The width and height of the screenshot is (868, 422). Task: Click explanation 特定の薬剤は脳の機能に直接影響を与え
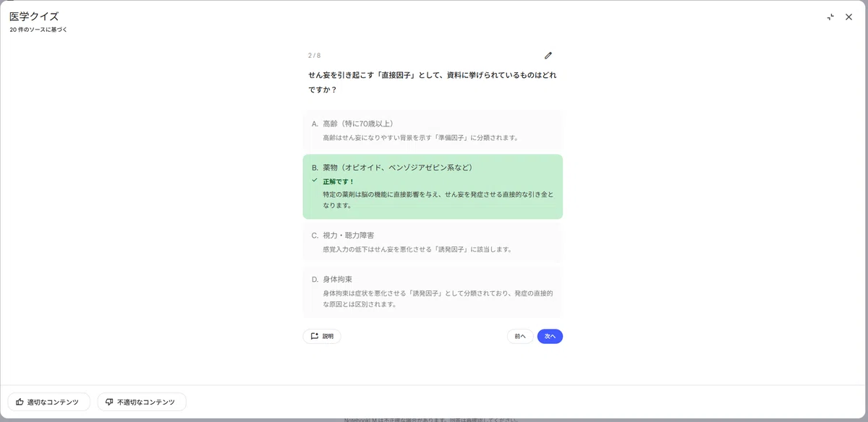[438, 199]
